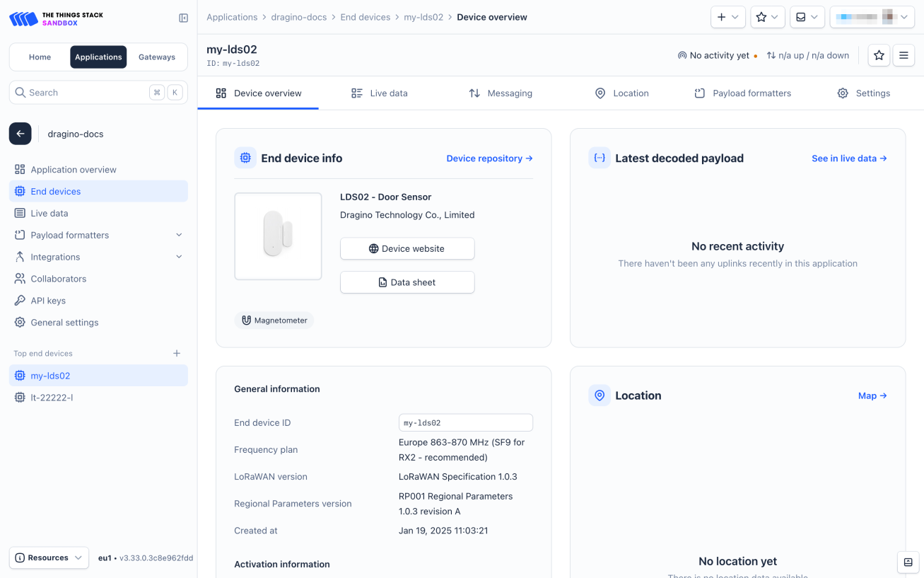
Task: Open the plus add dropdown in the header
Action: coord(728,17)
